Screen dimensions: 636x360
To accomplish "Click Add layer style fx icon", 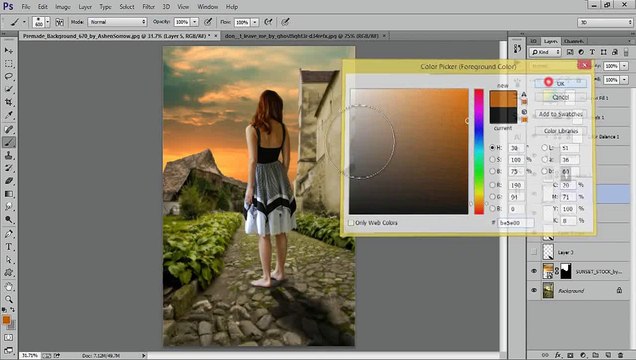I will pos(558,356).
